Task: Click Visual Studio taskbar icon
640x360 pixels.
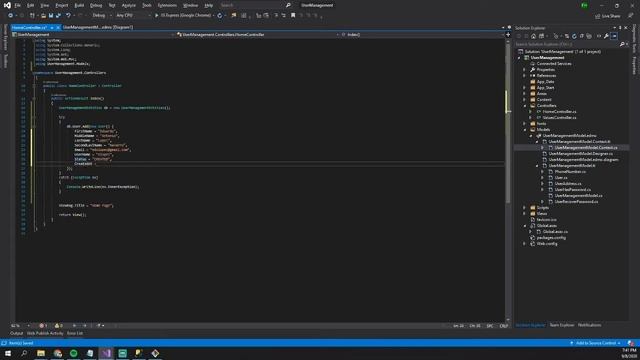Action: (x=106, y=353)
